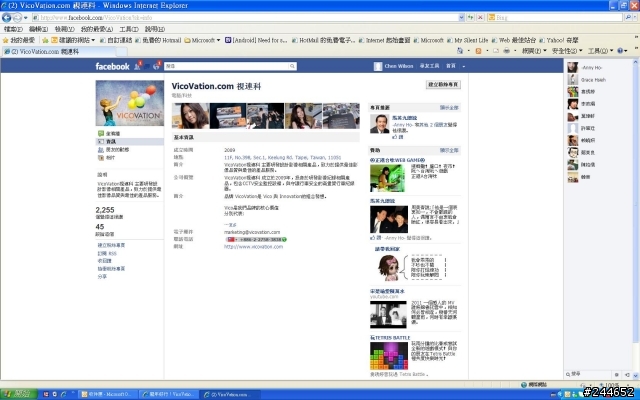This screenshot has height=400, width=640.
Task: Add to favorites bar with the star-plus icon
Action: click(x=45, y=40)
